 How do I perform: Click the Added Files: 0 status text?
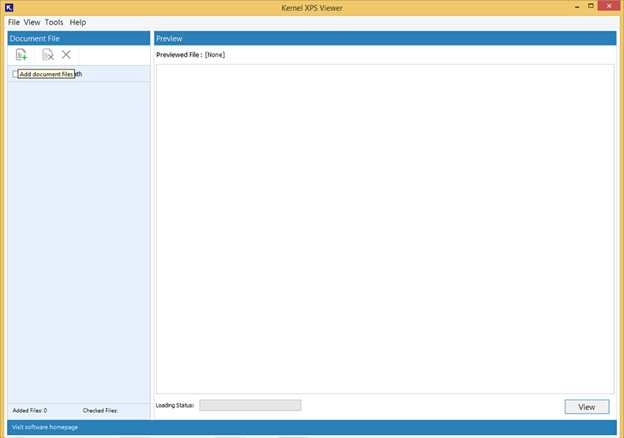(x=30, y=410)
